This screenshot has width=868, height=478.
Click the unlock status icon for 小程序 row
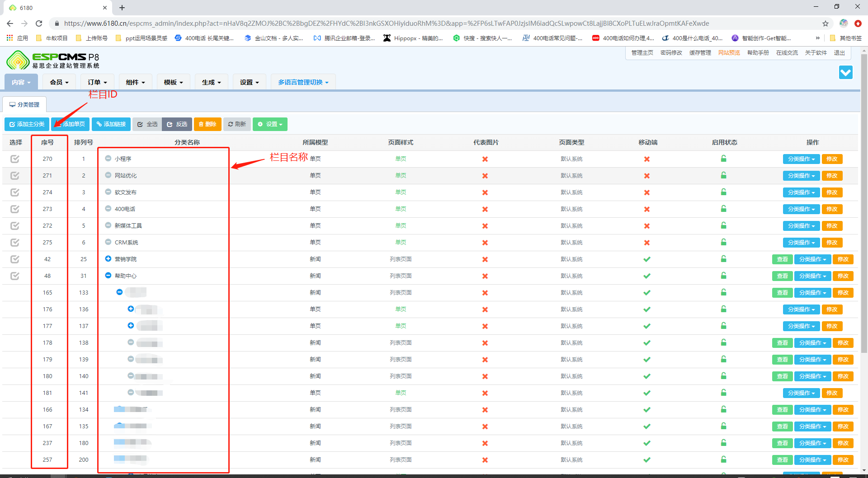[723, 159]
